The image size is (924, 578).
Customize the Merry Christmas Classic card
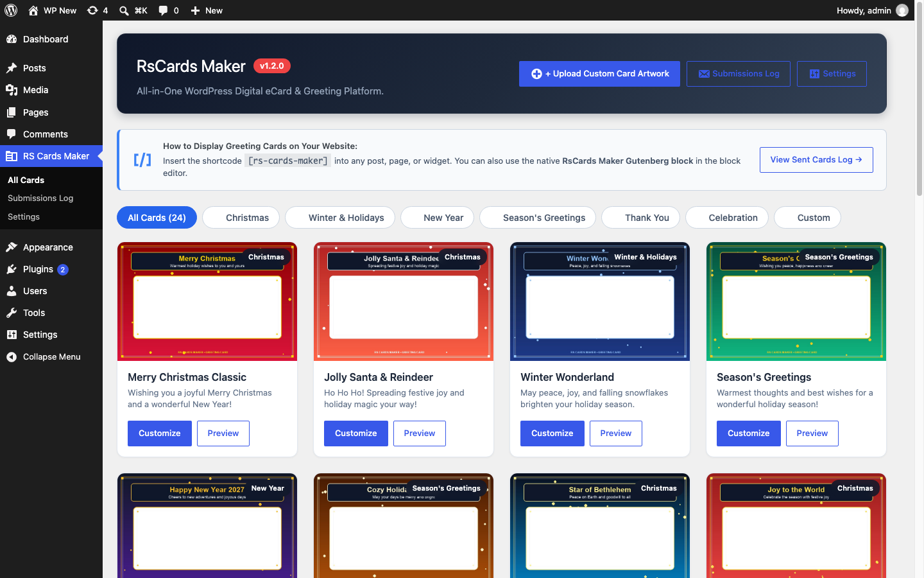[160, 433]
